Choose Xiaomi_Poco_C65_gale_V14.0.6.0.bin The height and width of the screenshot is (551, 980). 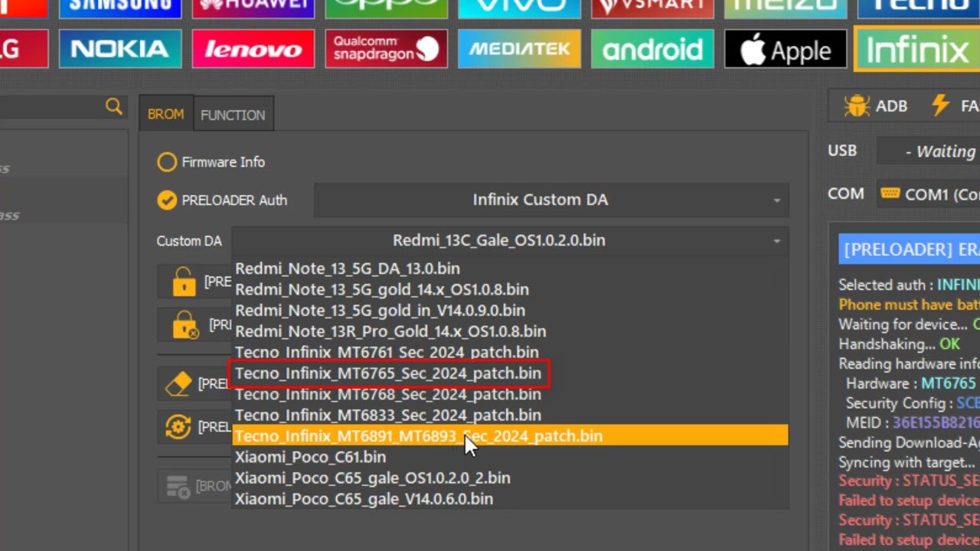pos(511,499)
